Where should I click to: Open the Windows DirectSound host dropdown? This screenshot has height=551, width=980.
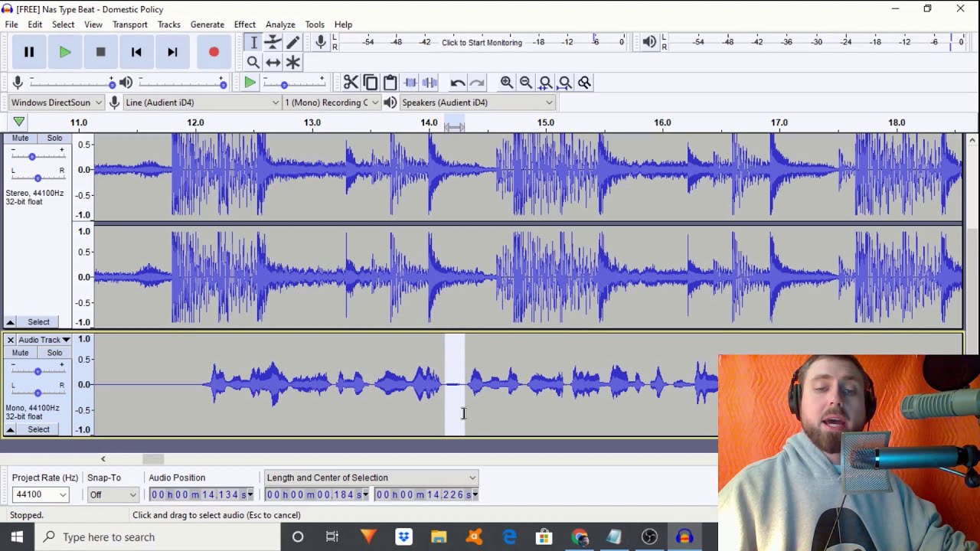56,103
